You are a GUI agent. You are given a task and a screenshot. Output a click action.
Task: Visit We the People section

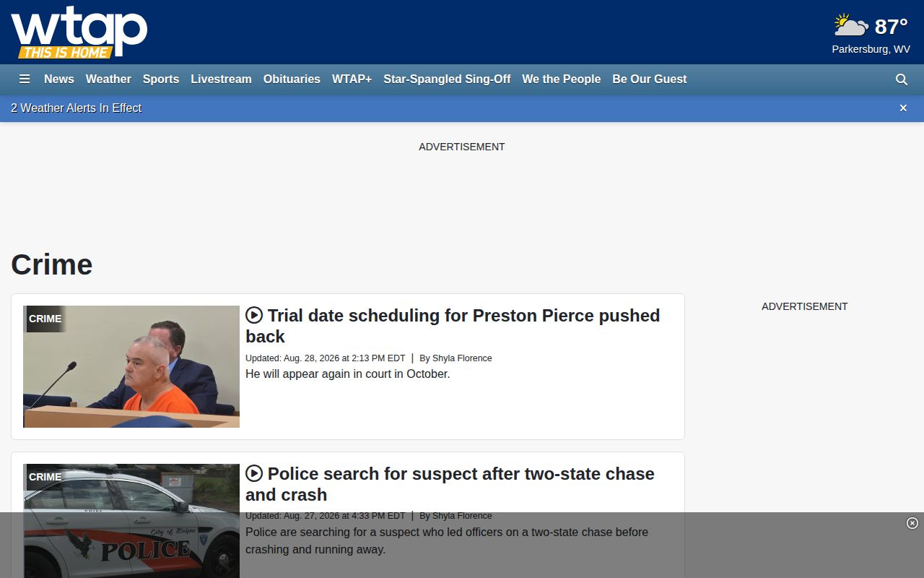tap(562, 79)
